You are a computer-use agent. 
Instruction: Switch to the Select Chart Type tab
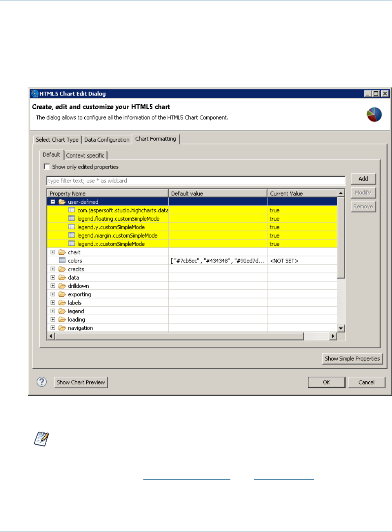click(x=57, y=140)
